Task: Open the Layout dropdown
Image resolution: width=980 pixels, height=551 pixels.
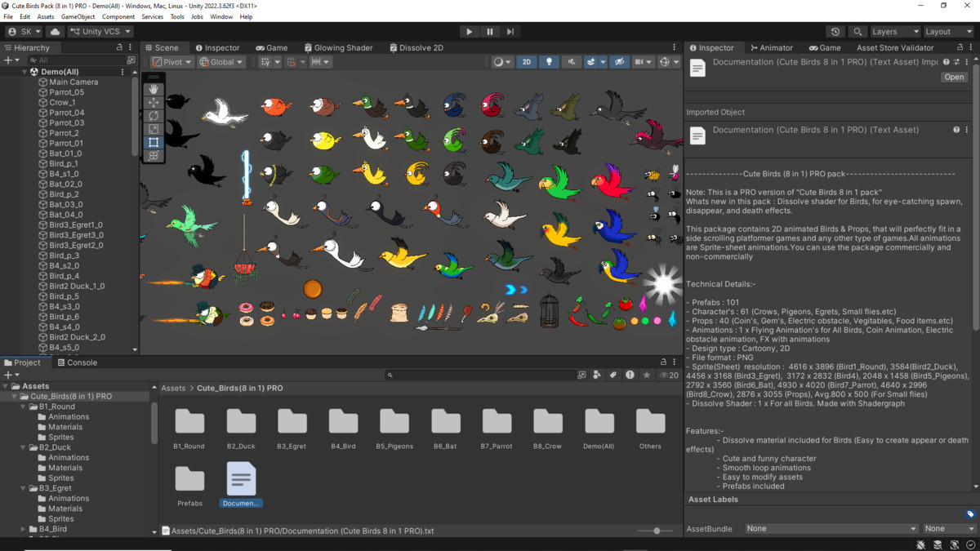Action: (949, 32)
